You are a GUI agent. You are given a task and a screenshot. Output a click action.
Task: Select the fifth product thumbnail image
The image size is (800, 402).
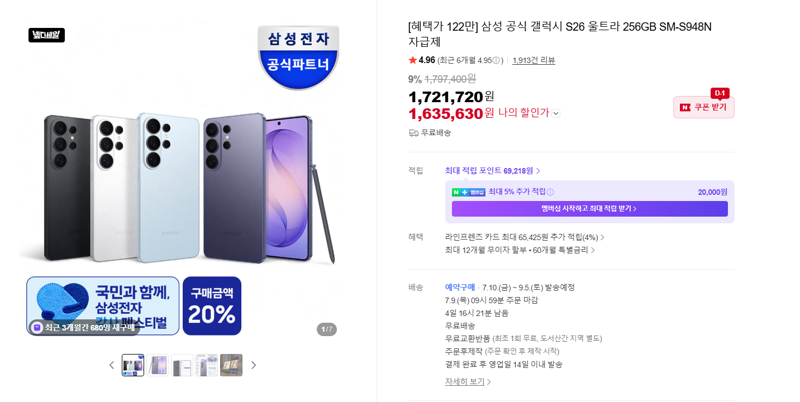click(x=231, y=365)
